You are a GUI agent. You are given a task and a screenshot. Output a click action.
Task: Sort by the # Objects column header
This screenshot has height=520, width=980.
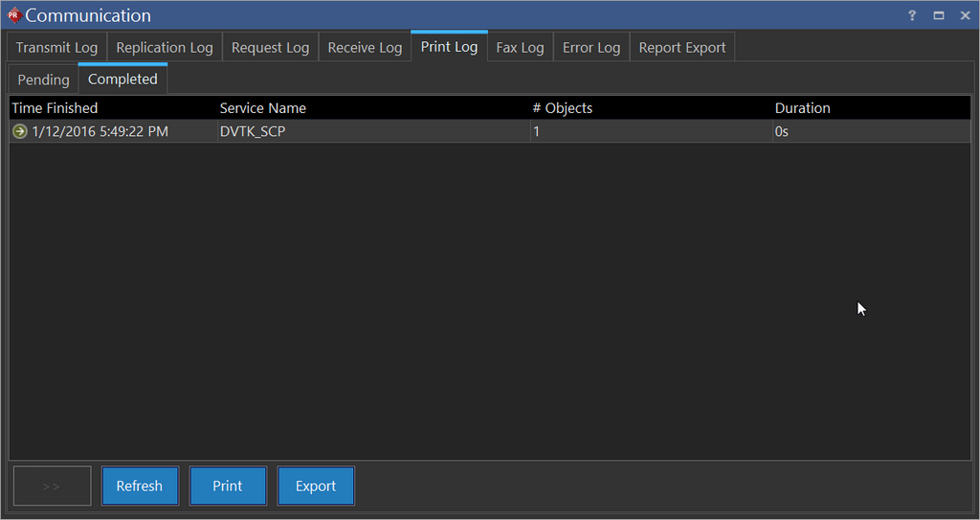click(x=563, y=108)
